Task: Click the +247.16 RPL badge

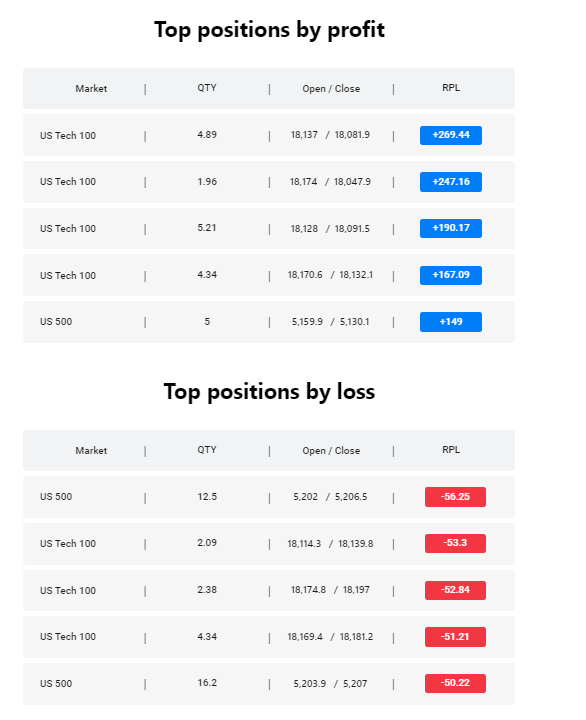Action: click(x=451, y=182)
